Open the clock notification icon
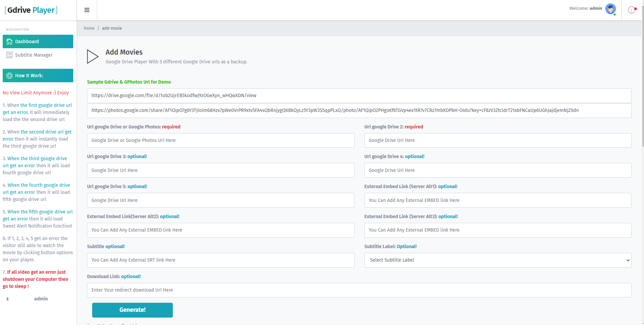Viewport: 644px width, 325px height. [x=632, y=10]
